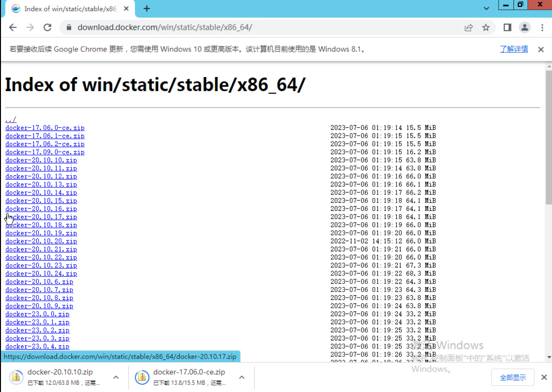Click the docker-20.10.13.zip link
This screenshot has height=392, width=552.
pyautogui.click(x=41, y=184)
